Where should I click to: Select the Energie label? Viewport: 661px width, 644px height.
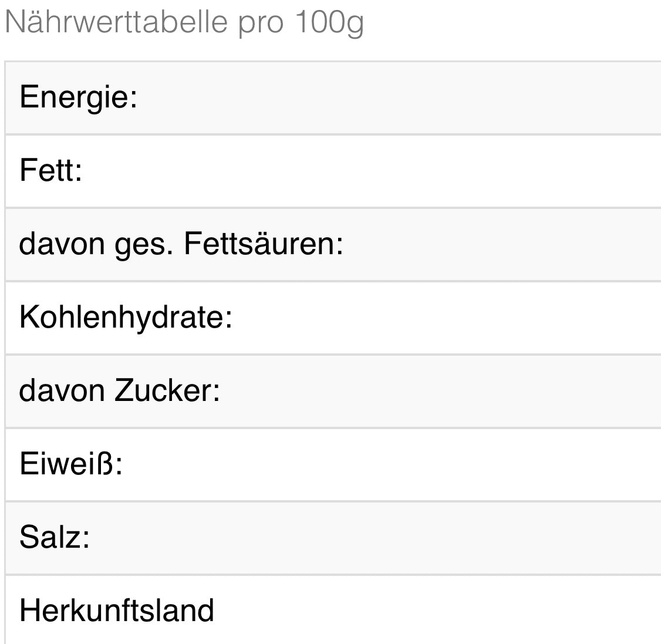pyautogui.click(x=78, y=97)
